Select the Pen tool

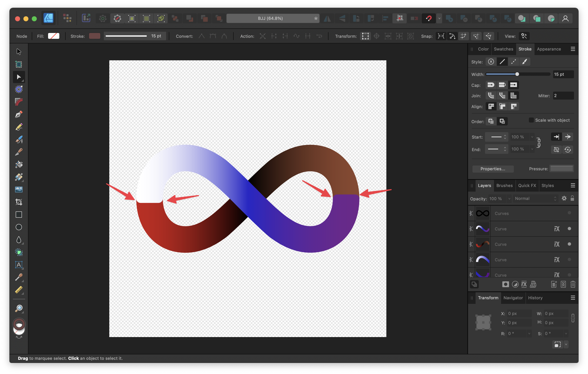coord(19,114)
